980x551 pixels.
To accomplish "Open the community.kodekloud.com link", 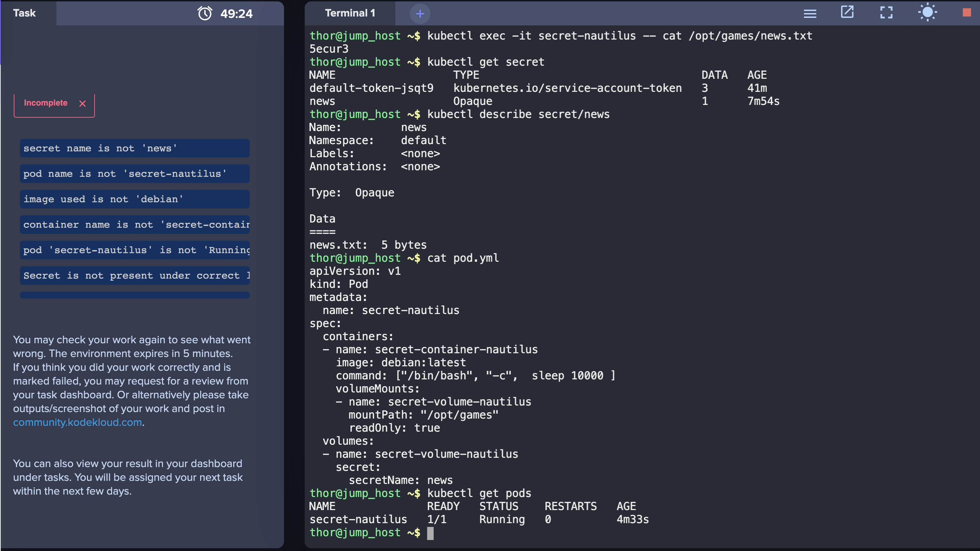I will [77, 422].
